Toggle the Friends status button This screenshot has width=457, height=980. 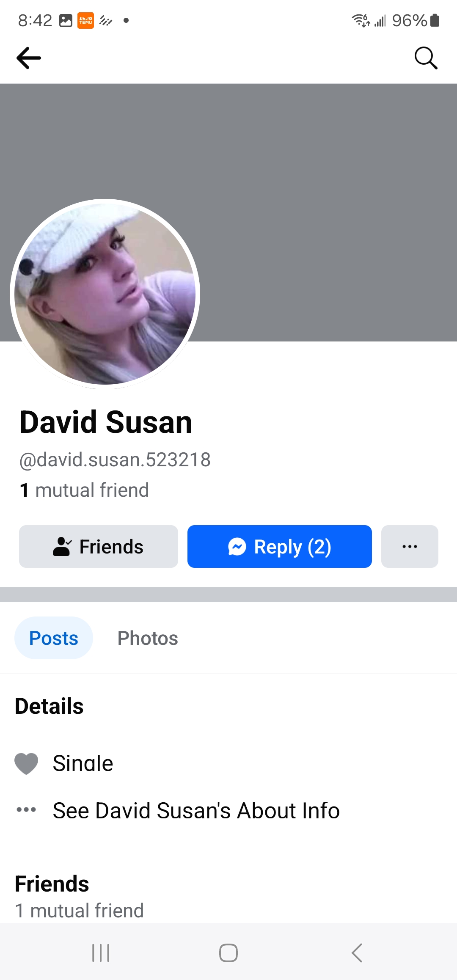point(99,546)
